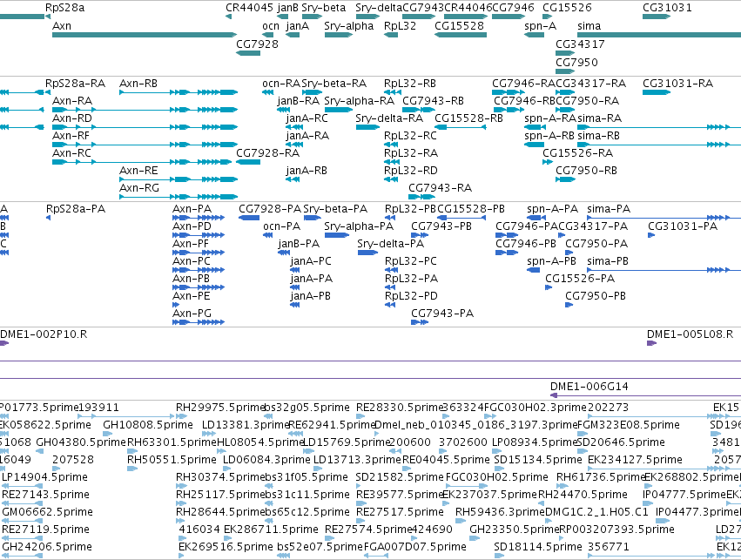Select EST EK286711.5prime
The width and height of the screenshot is (741, 560).
tap(229, 538)
